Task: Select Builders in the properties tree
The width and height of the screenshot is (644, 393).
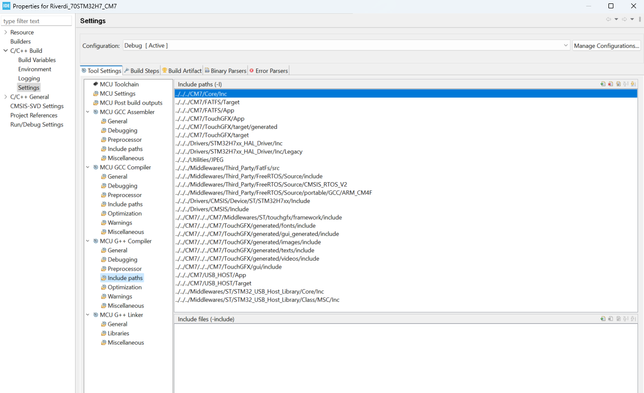Action: 21,41
